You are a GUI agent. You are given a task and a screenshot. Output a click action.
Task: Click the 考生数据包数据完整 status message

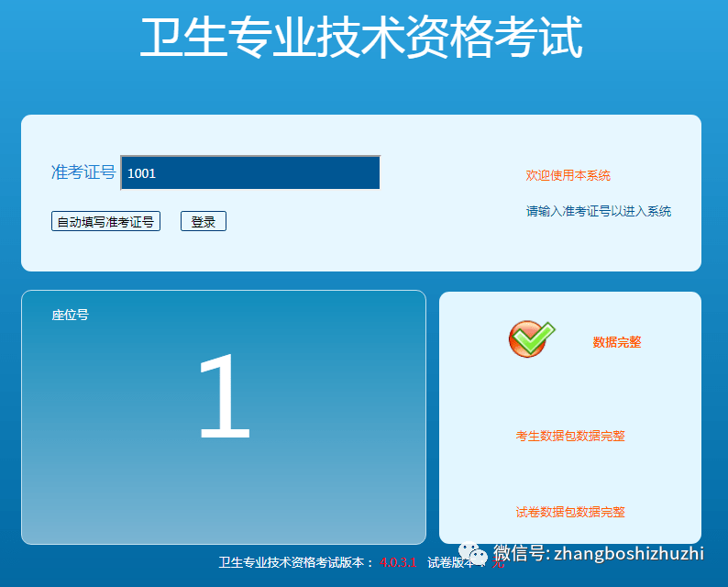tap(569, 437)
